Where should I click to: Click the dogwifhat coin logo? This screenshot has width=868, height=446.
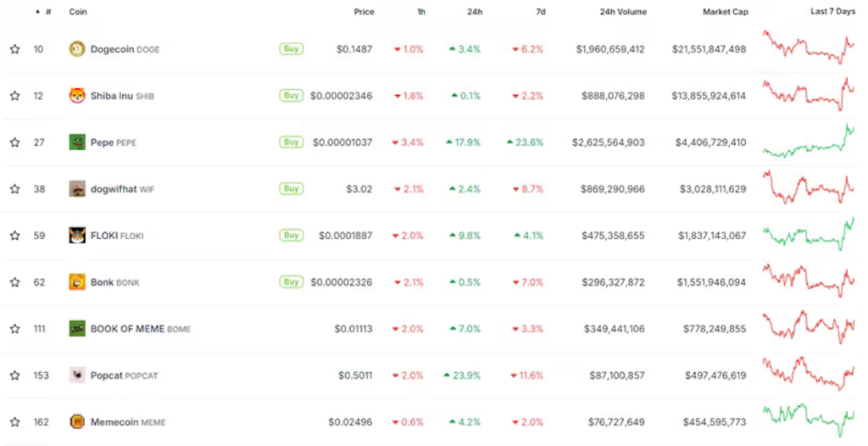[x=77, y=189]
